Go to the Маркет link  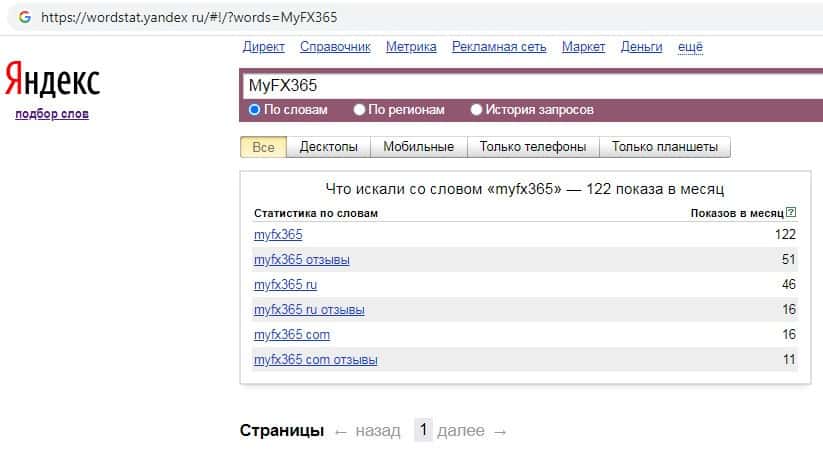coord(583,47)
